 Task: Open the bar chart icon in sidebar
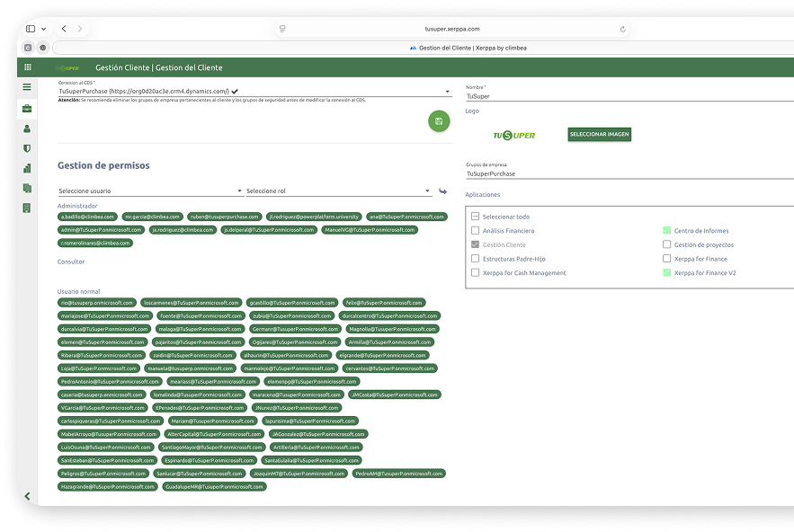[27, 168]
